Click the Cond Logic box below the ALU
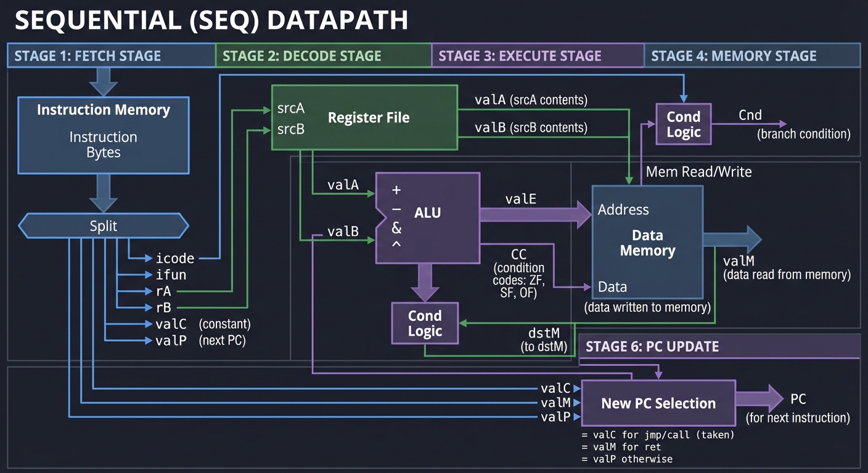This screenshot has height=473, width=868. [x=424, y=323]
